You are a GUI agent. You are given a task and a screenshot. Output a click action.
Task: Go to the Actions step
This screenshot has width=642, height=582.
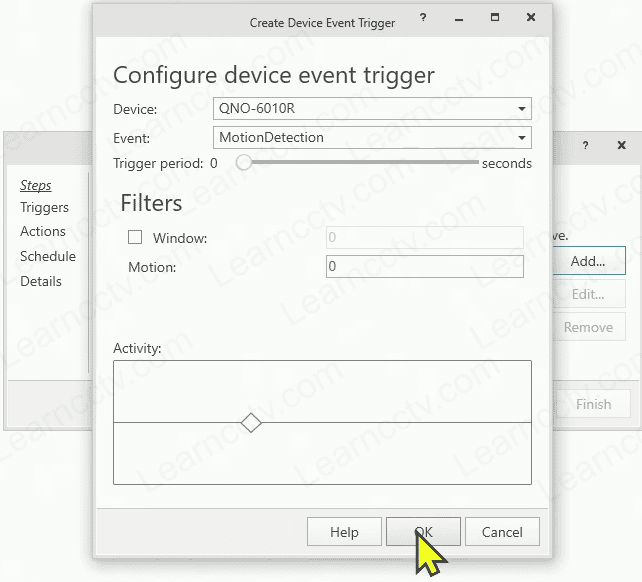(x=43, y=231)
